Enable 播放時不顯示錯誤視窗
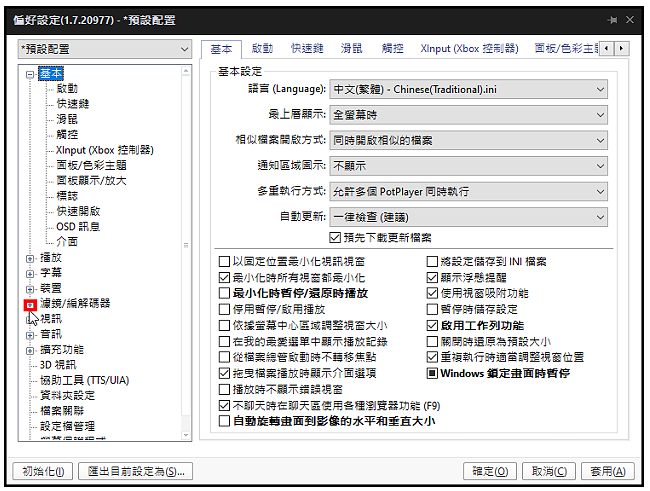 click(224, 389)
